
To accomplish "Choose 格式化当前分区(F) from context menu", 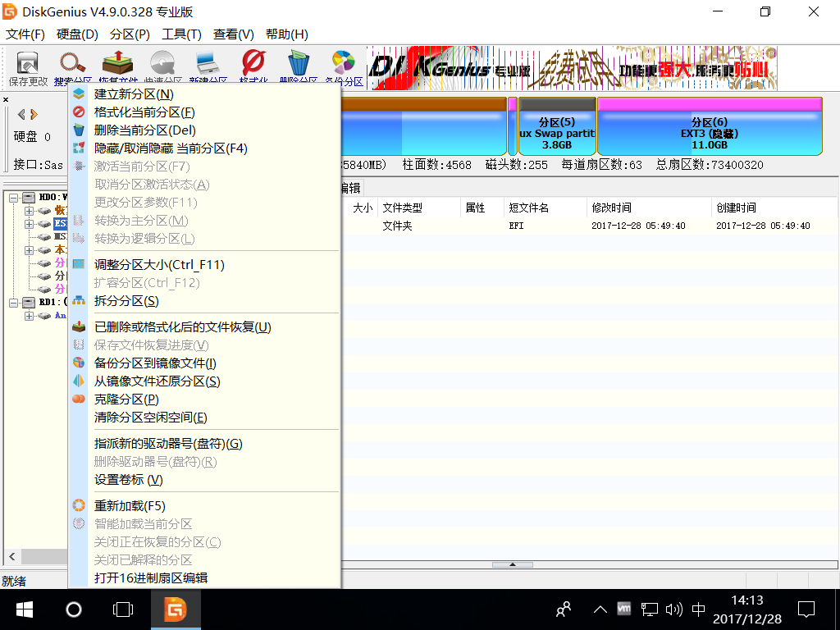I will point(204,112).
